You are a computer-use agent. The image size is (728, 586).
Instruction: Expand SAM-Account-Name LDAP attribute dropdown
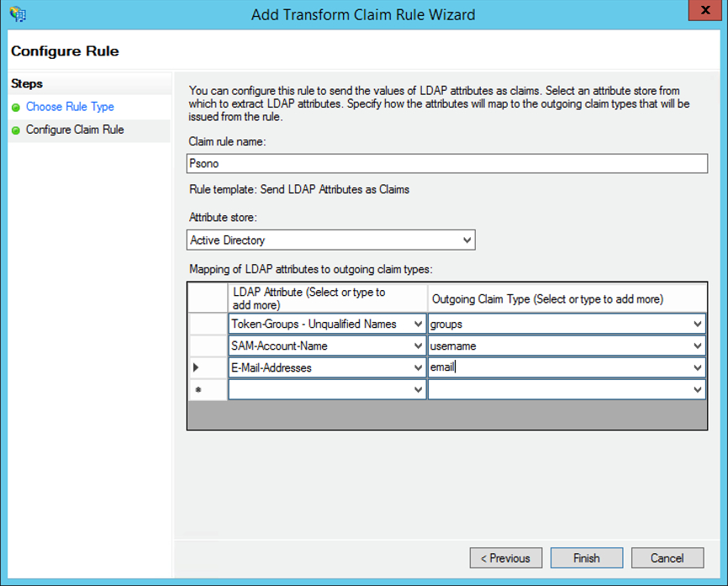418,346
